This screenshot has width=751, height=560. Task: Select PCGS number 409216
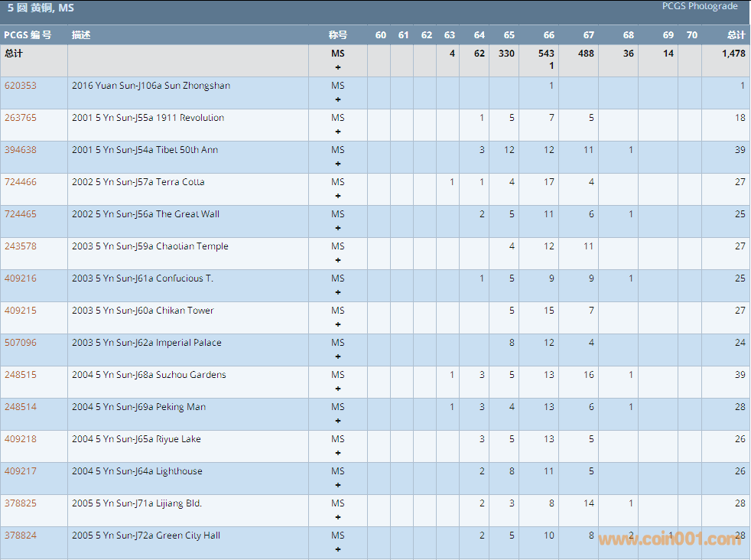point(21,278)
